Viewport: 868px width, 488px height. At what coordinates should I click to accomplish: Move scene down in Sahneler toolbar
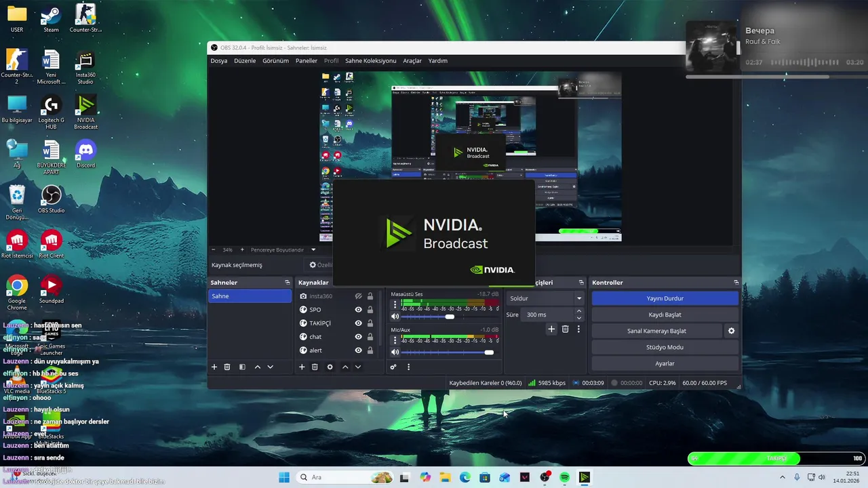tap(270, 367)
